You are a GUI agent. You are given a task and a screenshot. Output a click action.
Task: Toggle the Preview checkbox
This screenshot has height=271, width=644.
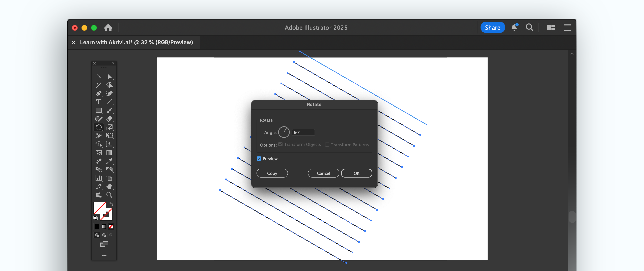pyautogui.click(x=259, y=159)
